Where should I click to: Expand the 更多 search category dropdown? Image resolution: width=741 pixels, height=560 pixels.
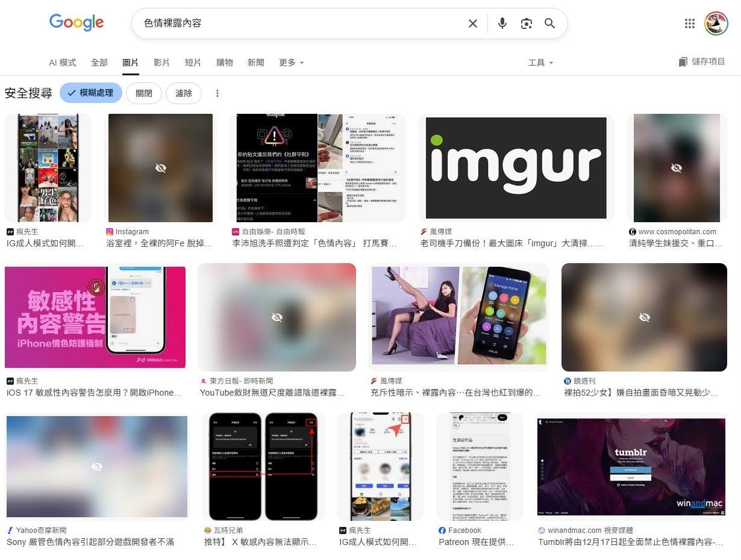pos(292,63)
